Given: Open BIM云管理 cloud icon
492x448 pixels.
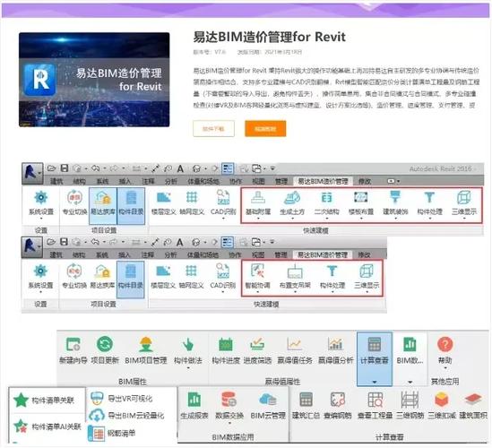Looking at the screenshot, I should [x=268, y=400].
